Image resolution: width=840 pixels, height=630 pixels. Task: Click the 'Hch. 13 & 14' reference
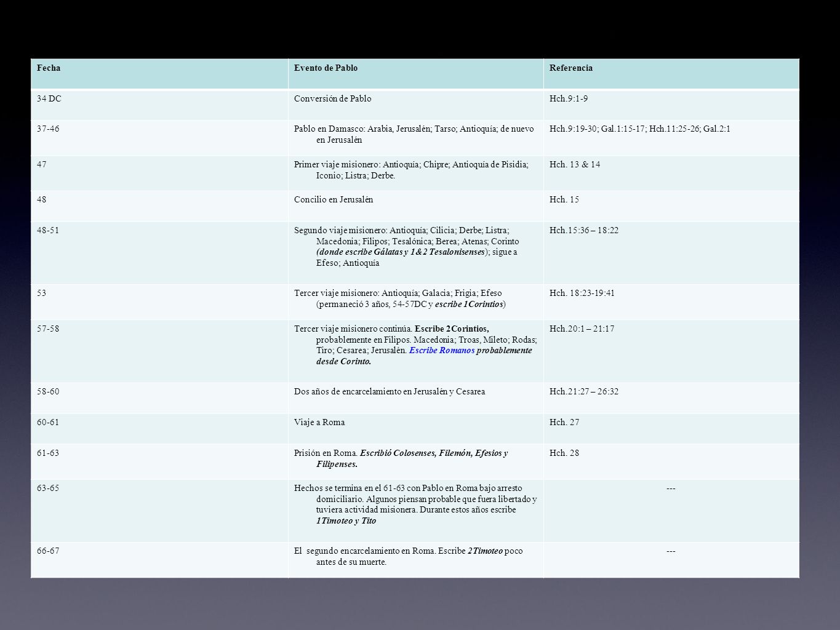coord(671,173)
